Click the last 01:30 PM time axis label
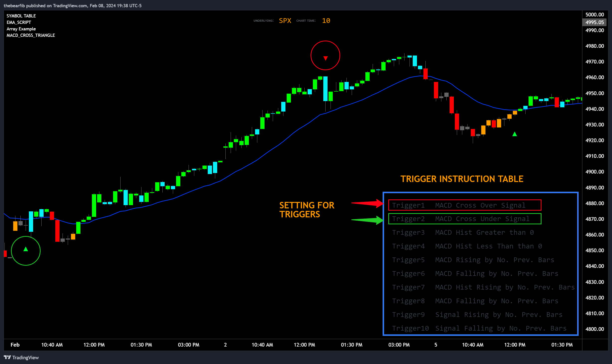Image resolution: width=612 pixels, height=364 pixels. pyautogui.click(x=562, y=345)
